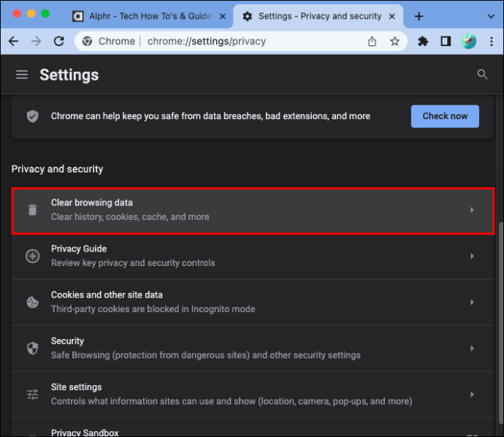Bookmark this page with the star icon
The width and height of the screenshot is (504, 437).
[x=394, y=41]
